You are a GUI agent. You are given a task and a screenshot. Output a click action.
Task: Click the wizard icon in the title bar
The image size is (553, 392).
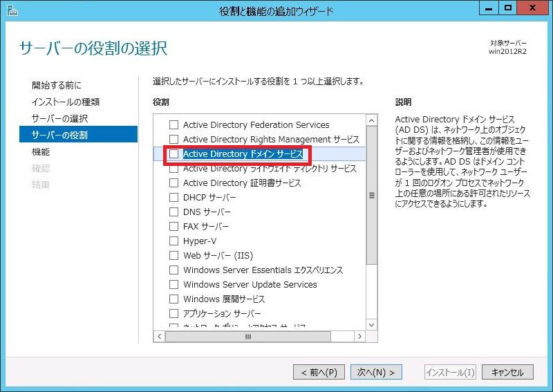(12, 11)
